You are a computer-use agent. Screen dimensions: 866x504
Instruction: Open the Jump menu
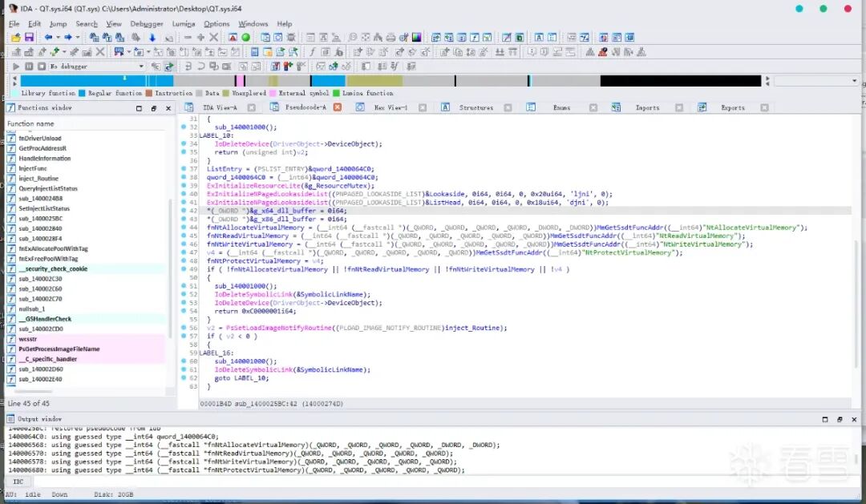58,24
